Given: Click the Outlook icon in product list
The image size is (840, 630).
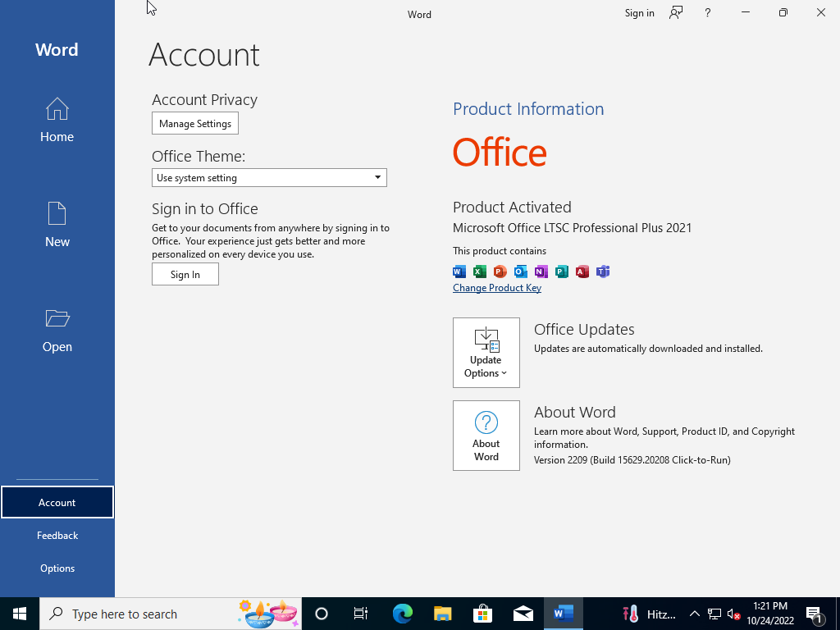Looking at the screenshot, I should tap(520, 272).
